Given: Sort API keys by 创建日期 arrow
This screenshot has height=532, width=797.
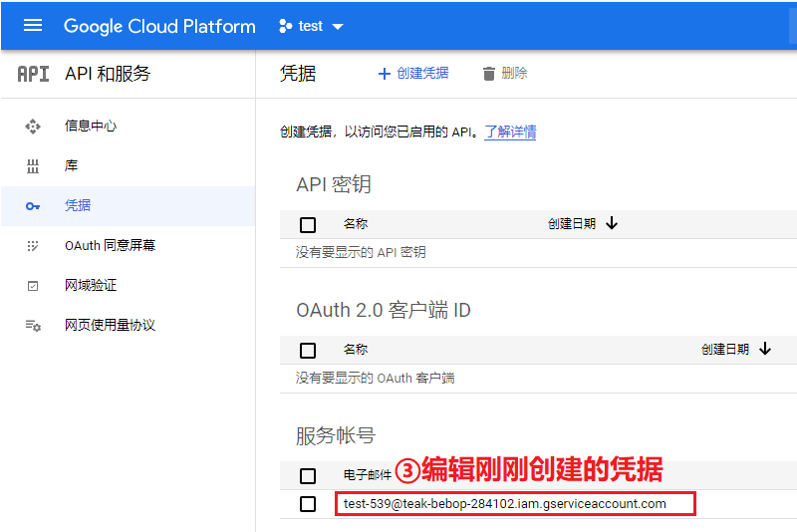Looking at the screenshot, I should (x=612, y=223).
